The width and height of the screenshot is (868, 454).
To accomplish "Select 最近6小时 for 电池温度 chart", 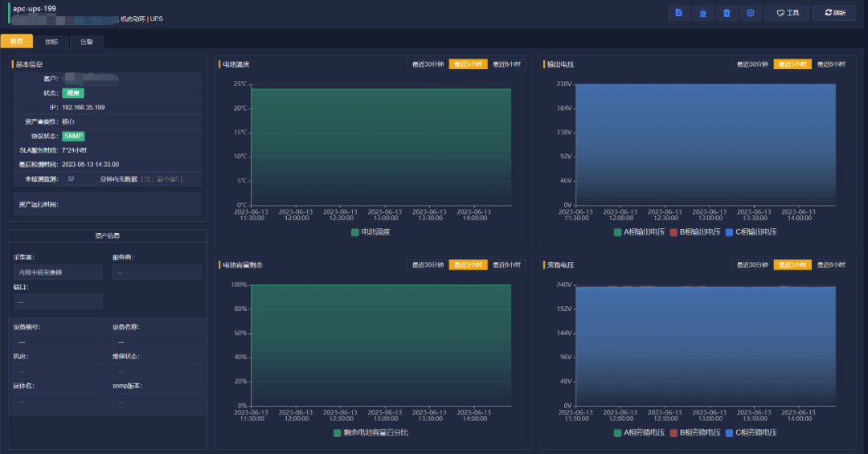I will click(506, 64).
